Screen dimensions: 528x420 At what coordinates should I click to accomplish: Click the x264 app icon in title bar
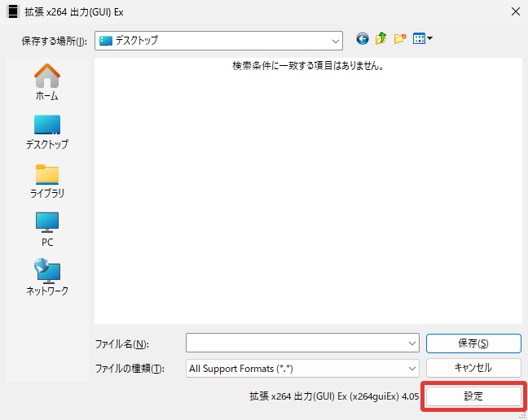[x=12, y=12]
